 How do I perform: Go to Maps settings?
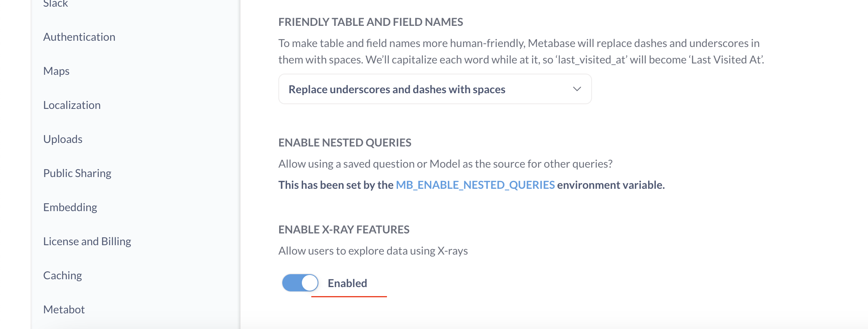click(x=56, y=71)
